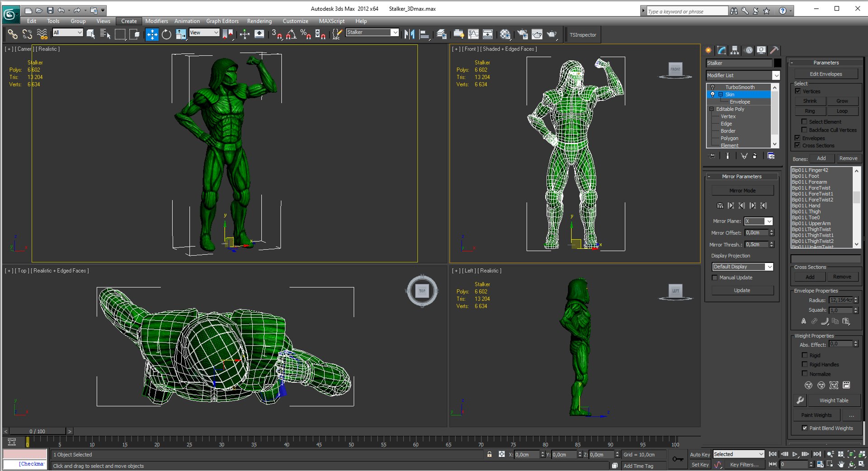
Task: Click the Selection Lock toggle padlock
Action: pyautogui.click(x=489, y=454)
